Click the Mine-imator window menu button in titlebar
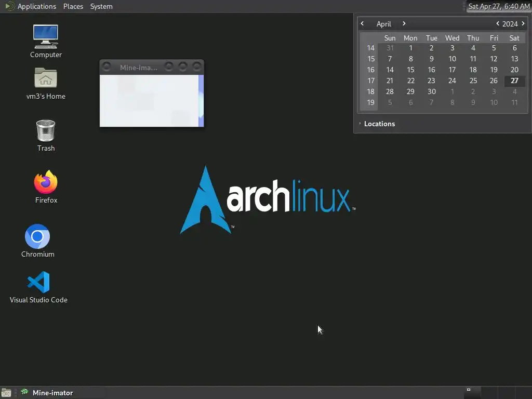Image resolution: width=532 pixels, height=399 pixels. 106,66
